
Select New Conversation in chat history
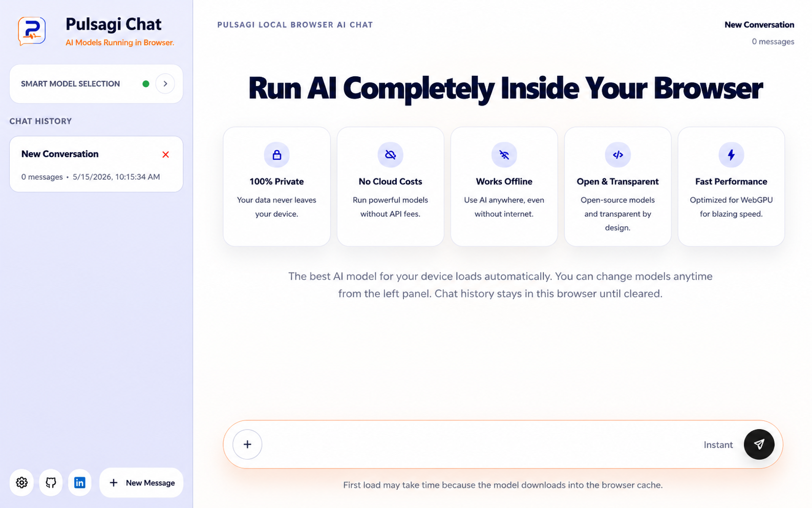[x=96, y=164]
